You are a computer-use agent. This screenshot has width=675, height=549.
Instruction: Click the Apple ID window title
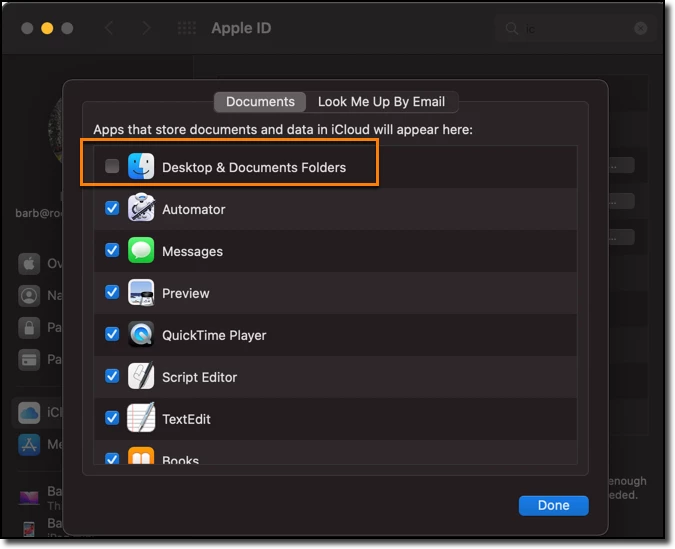(x=241, y=28)
